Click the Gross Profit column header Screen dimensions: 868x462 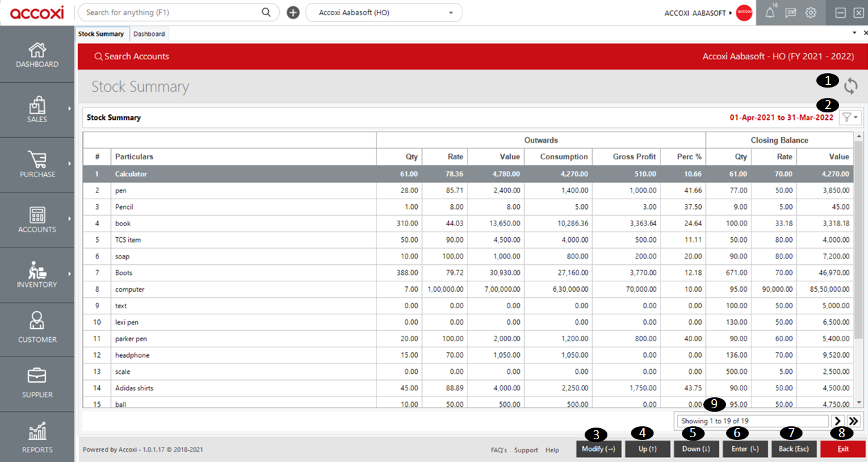click(626, 157)
